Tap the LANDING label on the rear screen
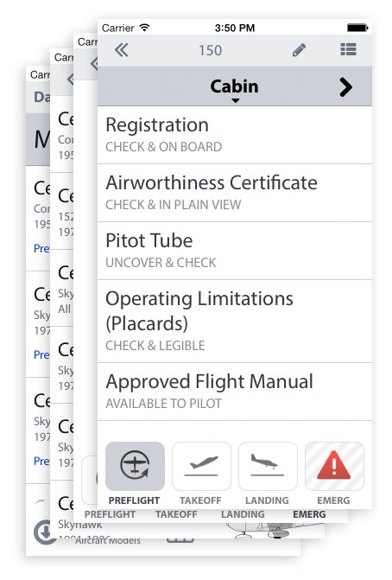Image resolution: width=392 pixels, height=580 pixels. (x=243, y=514)
